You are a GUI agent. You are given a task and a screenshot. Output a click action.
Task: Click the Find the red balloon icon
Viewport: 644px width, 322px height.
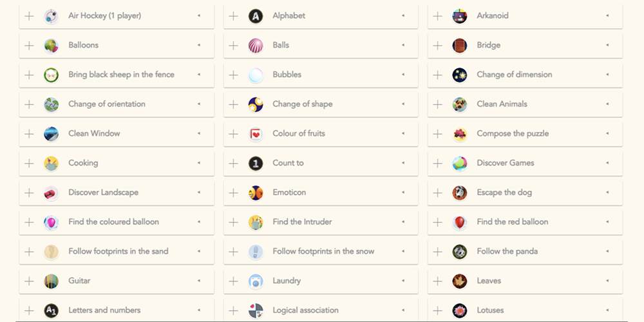(460, 222)
